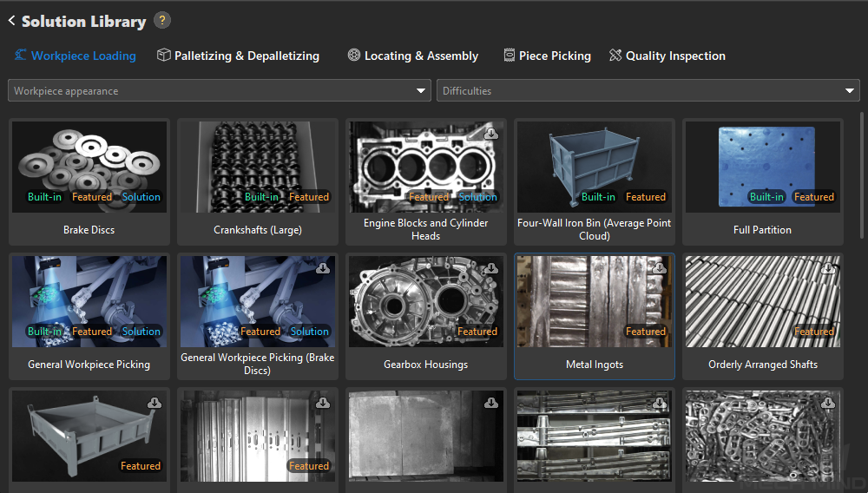This screenshot has width=868, height=493.
Task: Click the Locating & Assembly target icon
Action: click(354, 55)
